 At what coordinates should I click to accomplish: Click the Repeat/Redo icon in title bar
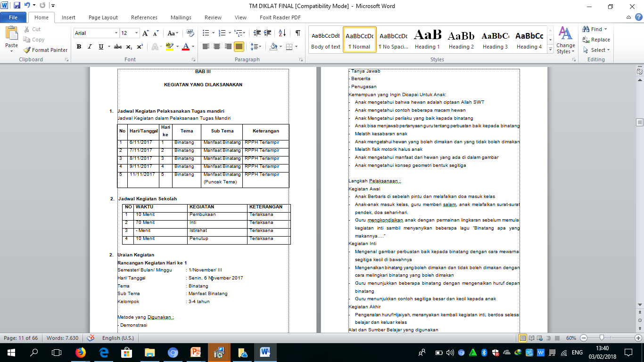click(x=42, y=6)
